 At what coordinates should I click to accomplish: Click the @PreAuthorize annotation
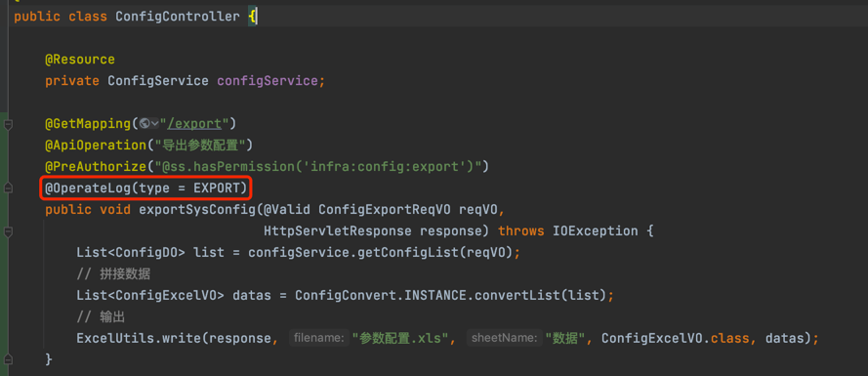coord(96,166)
